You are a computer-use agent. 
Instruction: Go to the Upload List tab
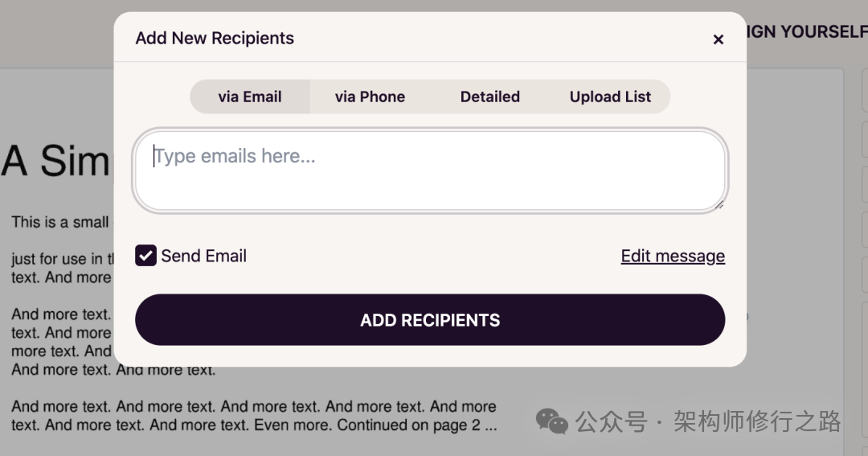pos(610,97)
